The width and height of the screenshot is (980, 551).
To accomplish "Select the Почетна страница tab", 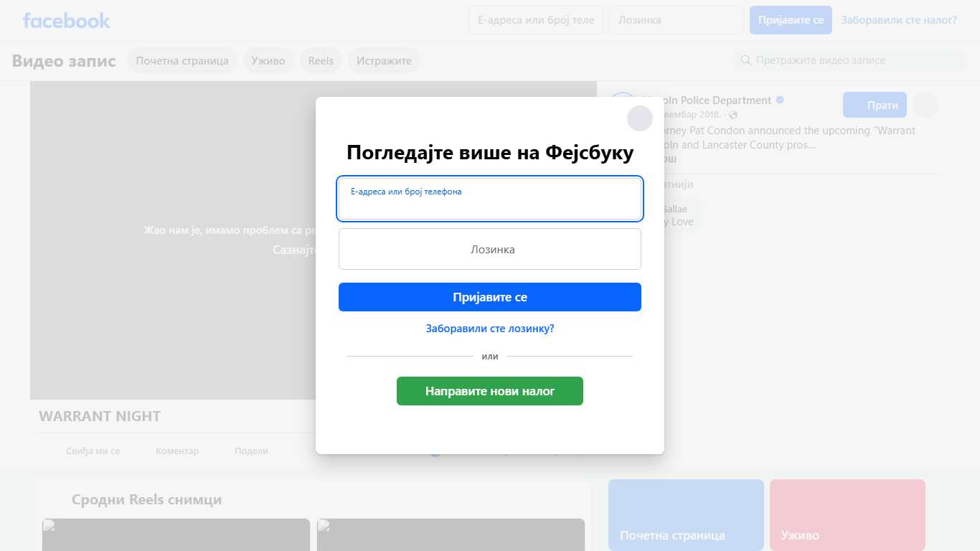I will (x=182, y=61).
